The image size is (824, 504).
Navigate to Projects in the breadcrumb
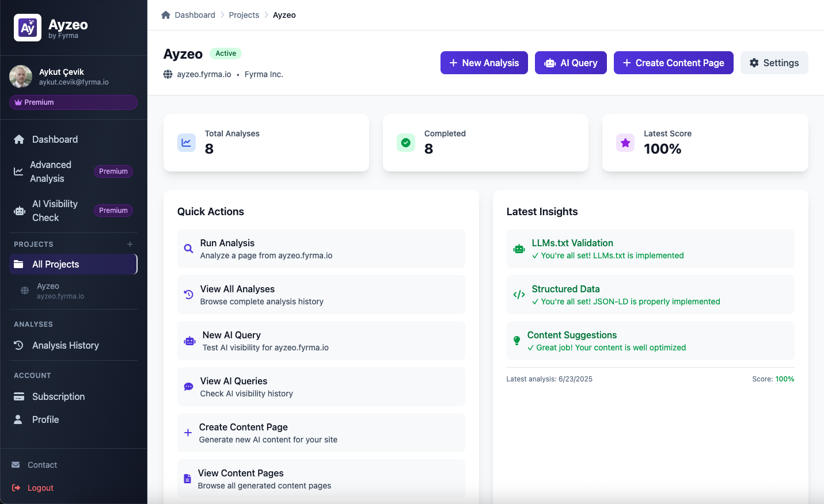pyautogui.click(x=244, y=15)
